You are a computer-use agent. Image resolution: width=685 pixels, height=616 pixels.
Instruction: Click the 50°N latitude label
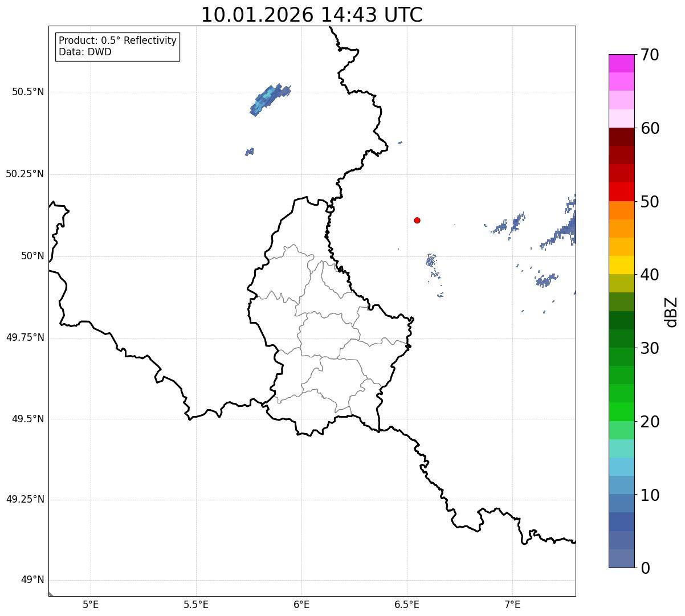click(x=32, y=256)
